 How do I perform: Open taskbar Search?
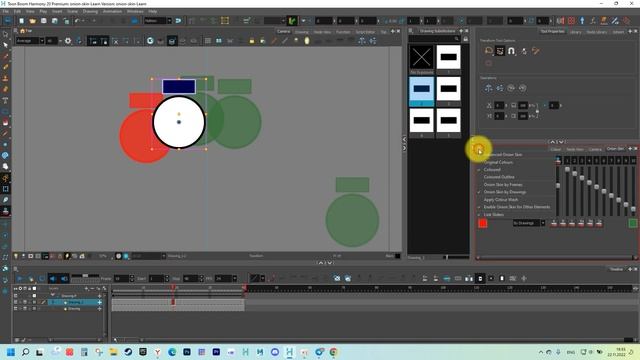(x=25, y=352)
